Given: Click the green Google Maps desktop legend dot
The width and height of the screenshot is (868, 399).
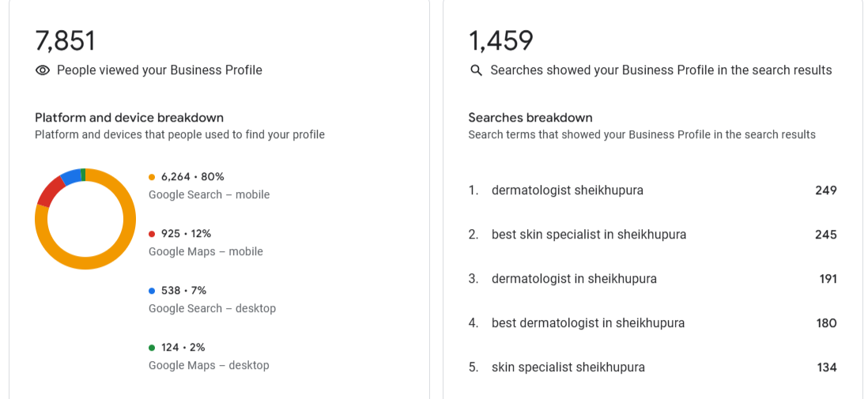Looking at the screenshot, I should pos(152,348).
